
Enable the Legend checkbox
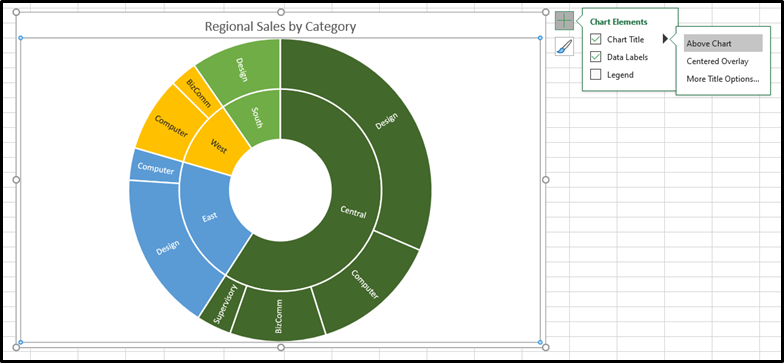pos(596,75)
